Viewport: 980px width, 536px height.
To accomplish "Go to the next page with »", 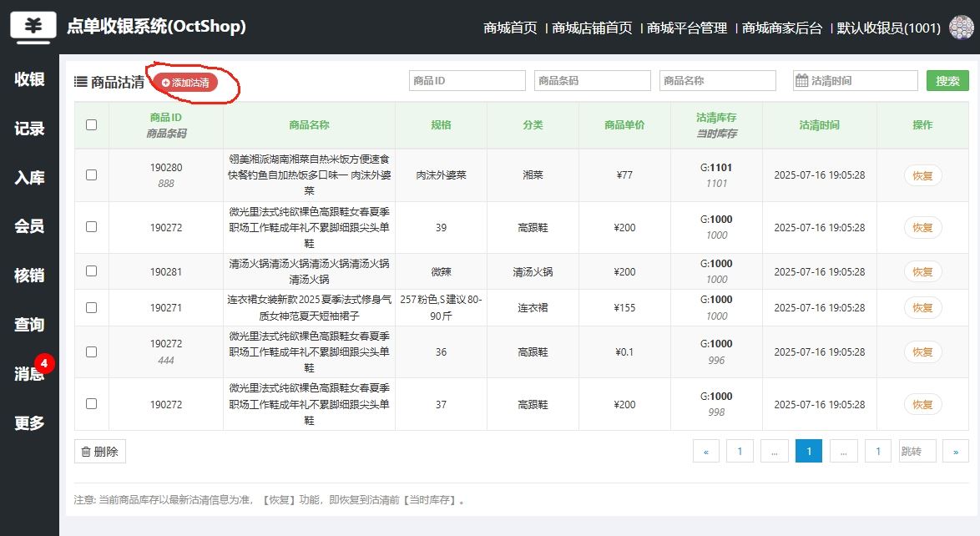I will tap(956, 451).
